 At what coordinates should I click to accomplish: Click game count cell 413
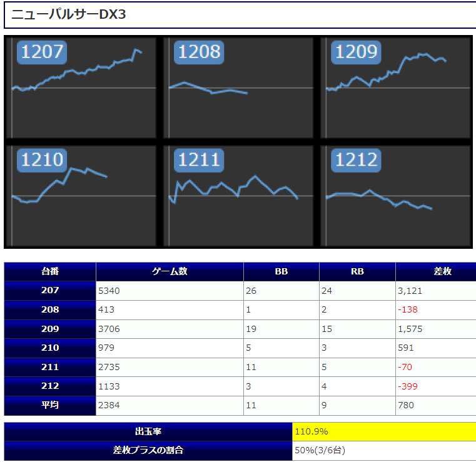(x=170, y=309)
